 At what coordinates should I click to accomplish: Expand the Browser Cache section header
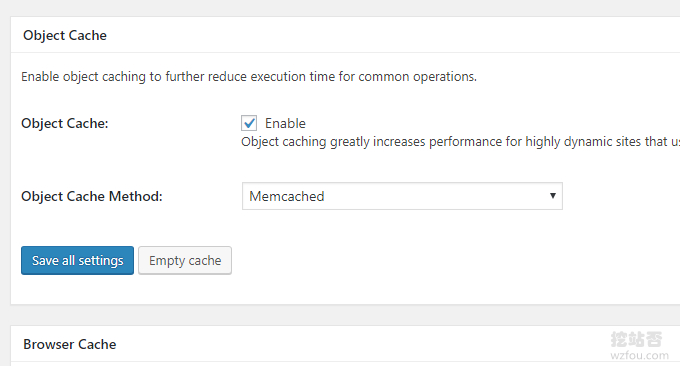[345, 344]
